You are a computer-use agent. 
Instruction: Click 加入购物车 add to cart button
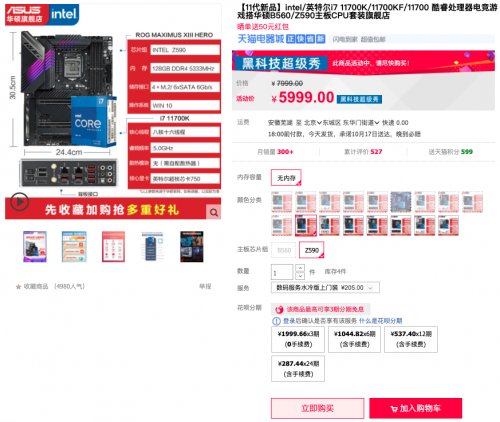416,408
